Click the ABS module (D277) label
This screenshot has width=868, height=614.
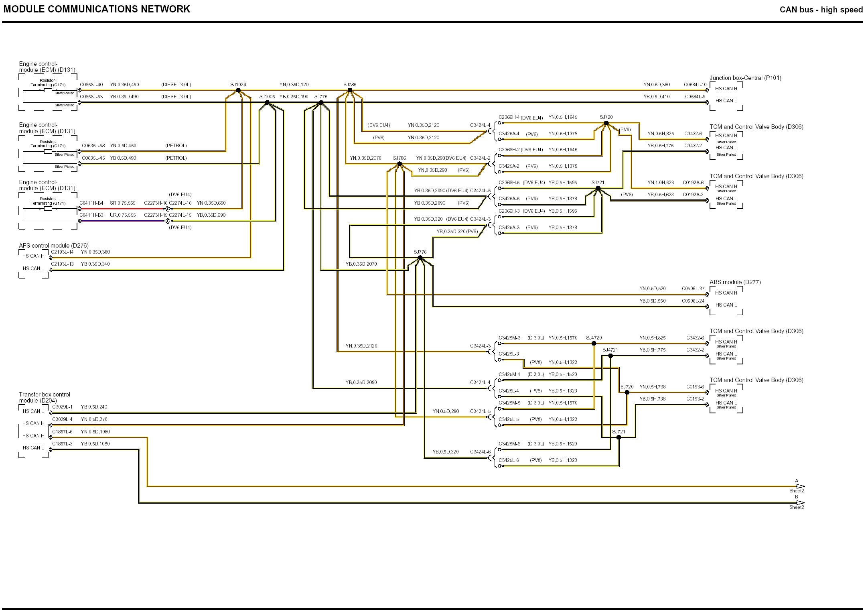pyautogui.click(x=735, y=282)
